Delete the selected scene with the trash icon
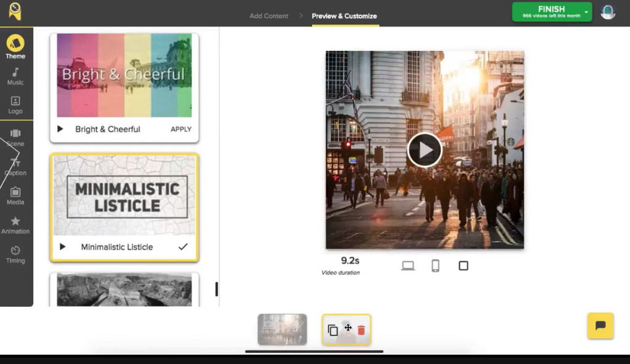Screen dimensions: 630x364 (x=361, y=330)
